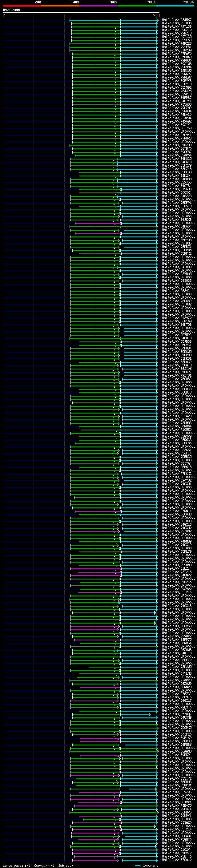Select subject label UniRef100_Q6DFP1

click(x=177, y=203)
